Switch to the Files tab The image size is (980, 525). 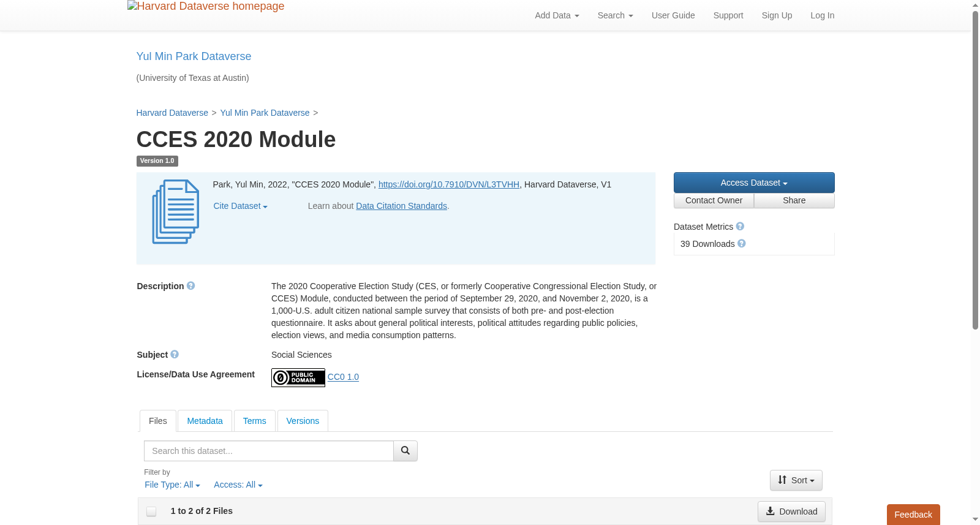pyautogui.click(x=158, y=421)
